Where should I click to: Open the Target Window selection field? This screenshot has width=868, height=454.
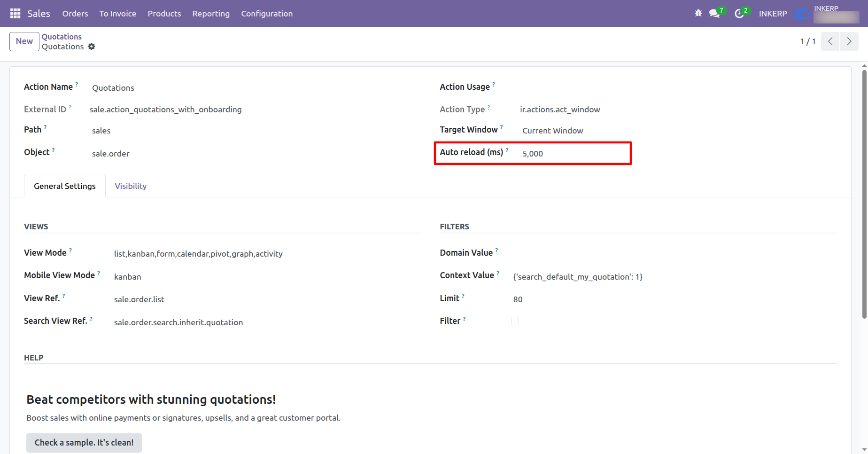575,131
